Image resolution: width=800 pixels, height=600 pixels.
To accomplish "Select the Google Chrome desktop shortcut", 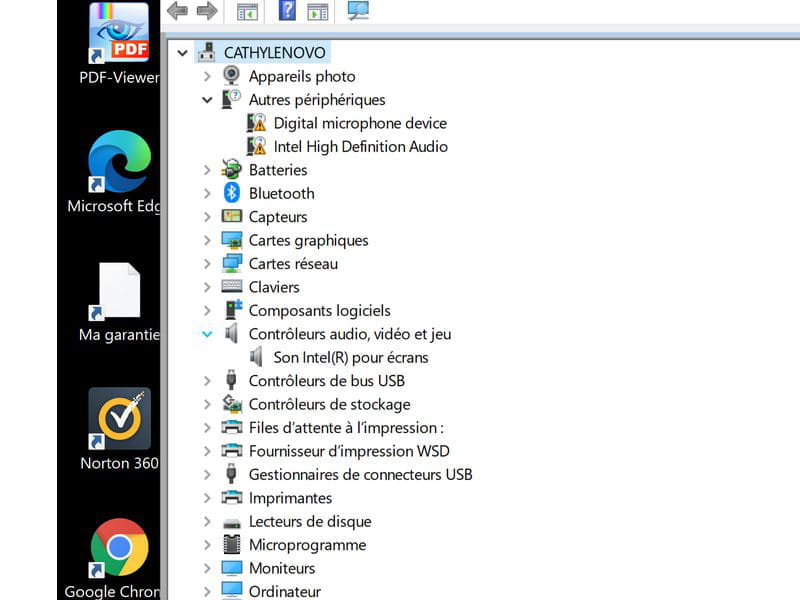I will pos(113,558).
